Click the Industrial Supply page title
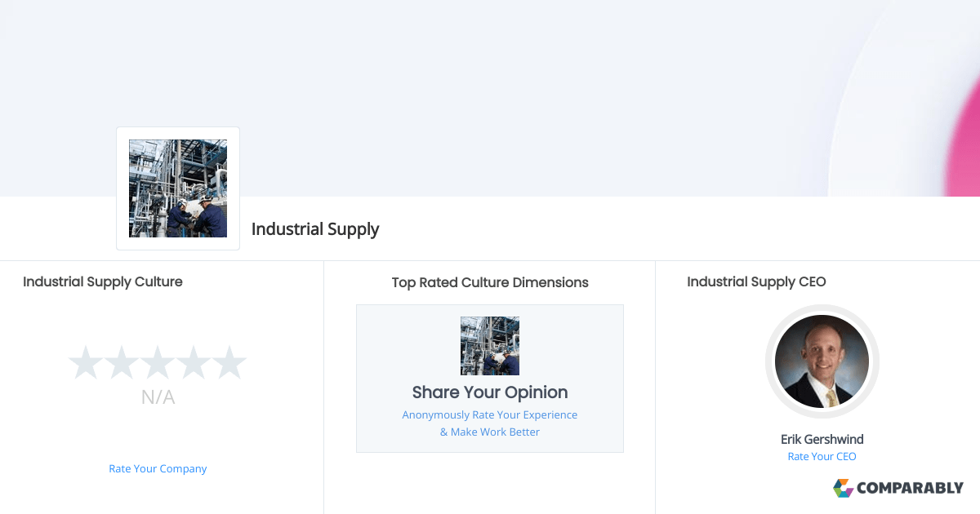Image resolution: width=980 pixels, height=514 pixels. (x=315, y=229)
